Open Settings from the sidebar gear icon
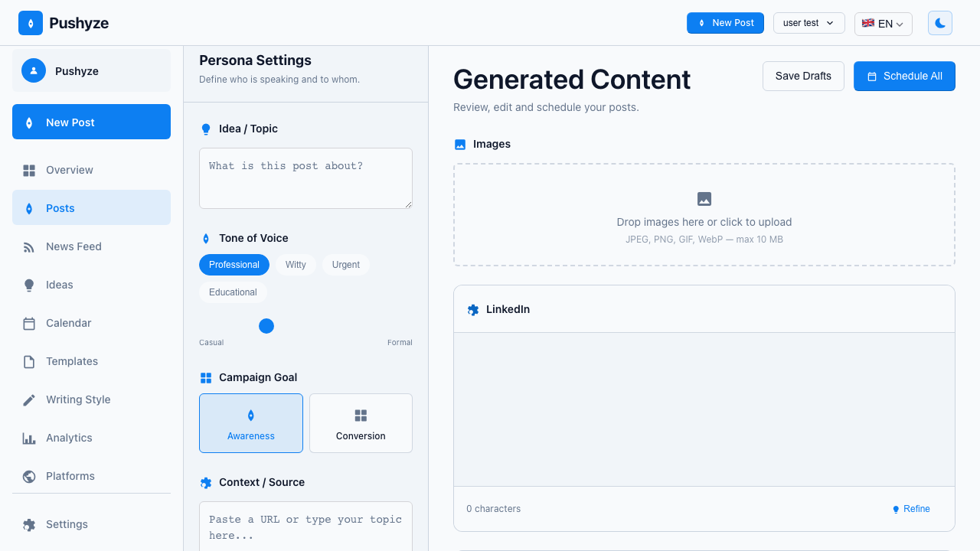The height and width of the screenshot is (551, 980). 29,524
